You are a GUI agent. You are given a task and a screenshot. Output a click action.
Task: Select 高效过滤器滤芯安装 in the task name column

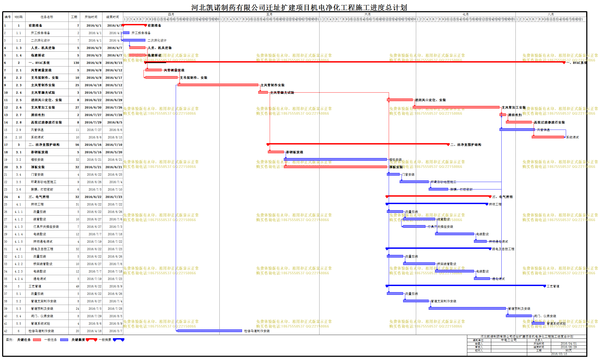[x=46, y=122]
